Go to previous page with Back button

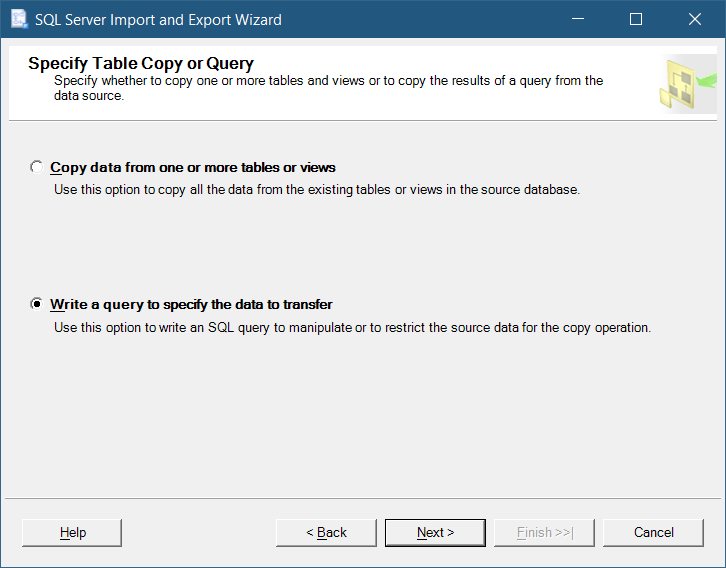[326, 532]
